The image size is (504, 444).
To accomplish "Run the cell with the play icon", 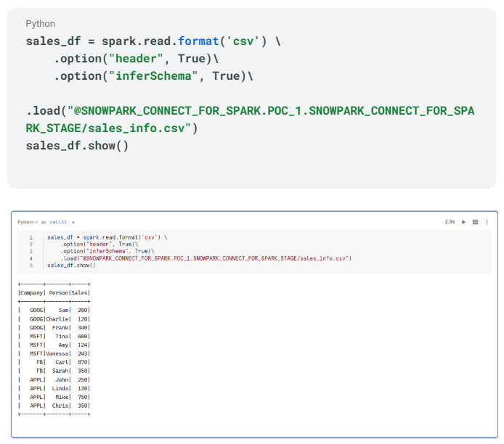I will click(464, 222).
